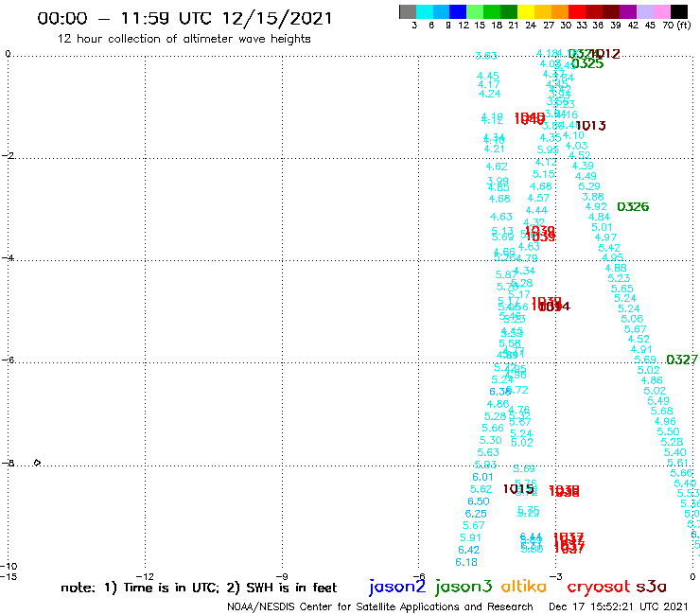Click the orange swatch above label 30
The width and height of the screenshot is (700, 615).
[559, 11]
